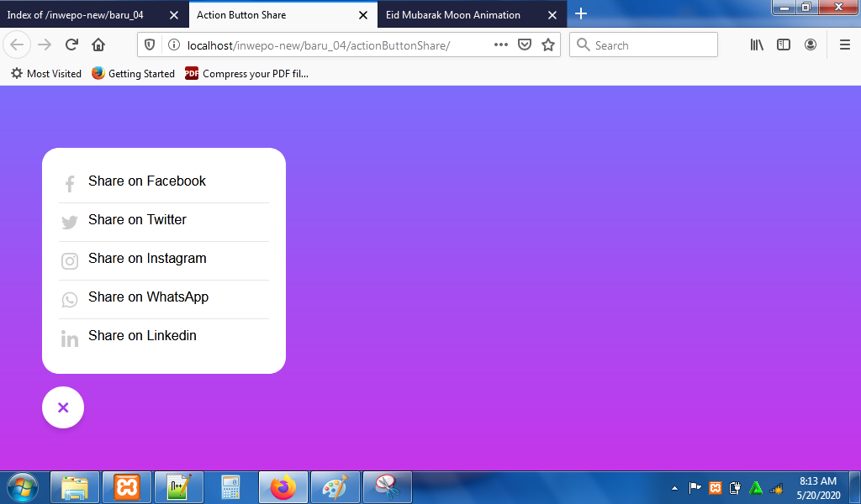
Task: Open a new browser tab
Action: tap(581, 13)
